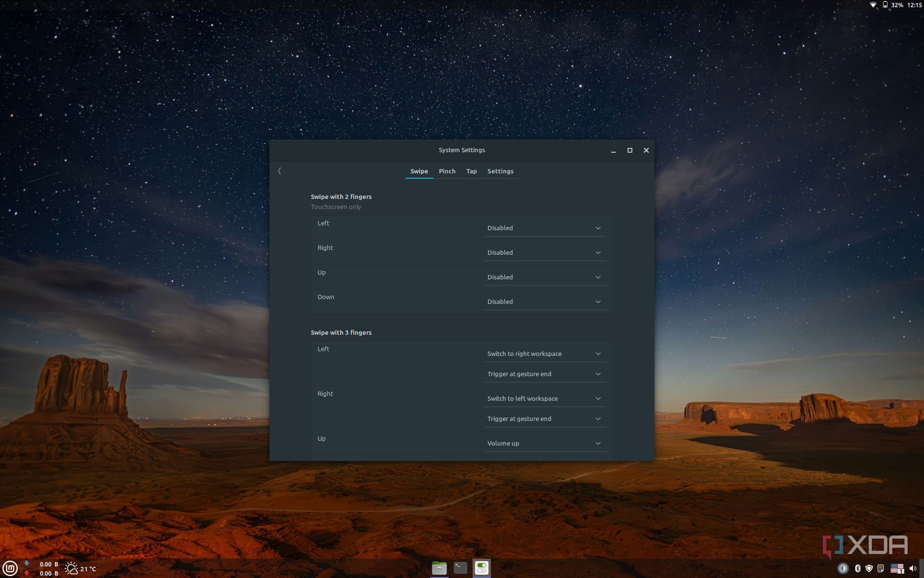This screenshot has height=578, width=924.
Task: Open the Bluetooth tray icon
Action: 857,569
